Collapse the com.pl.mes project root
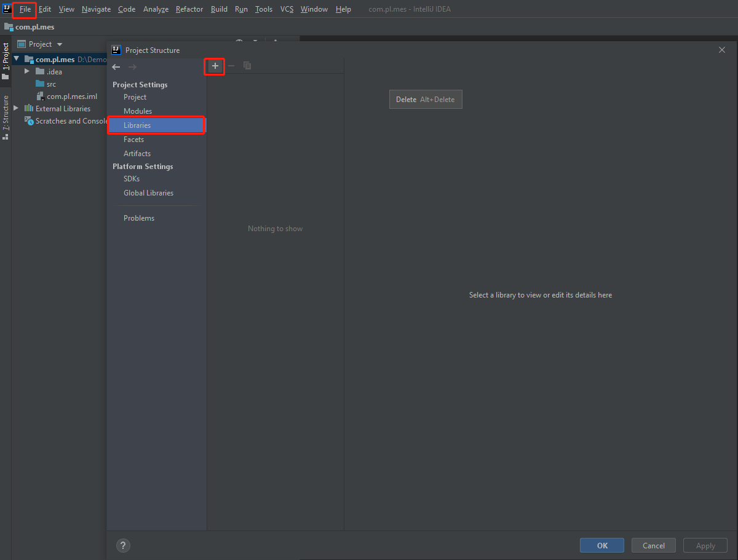 [17, 59]
